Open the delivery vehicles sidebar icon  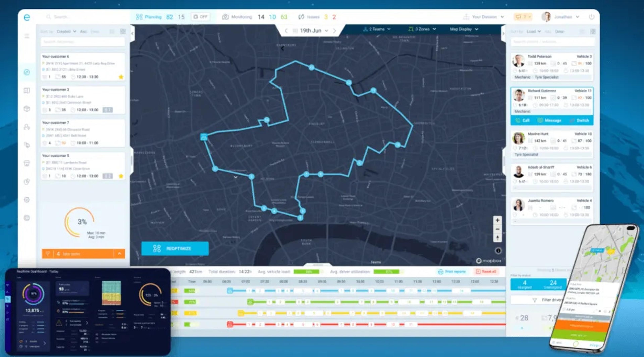pyautogui.click(x=27, y=145)
